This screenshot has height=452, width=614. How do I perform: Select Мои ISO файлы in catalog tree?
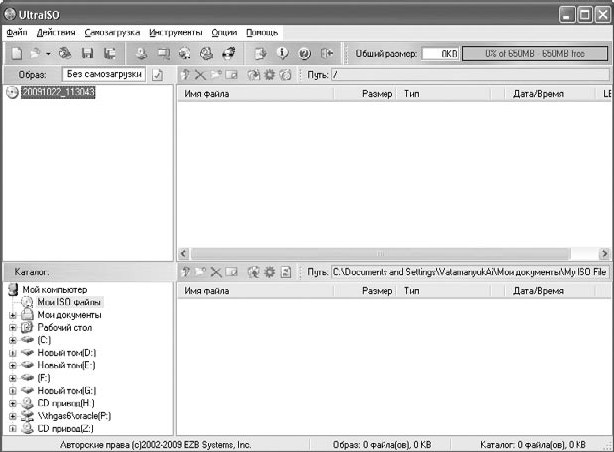[69, 302]
